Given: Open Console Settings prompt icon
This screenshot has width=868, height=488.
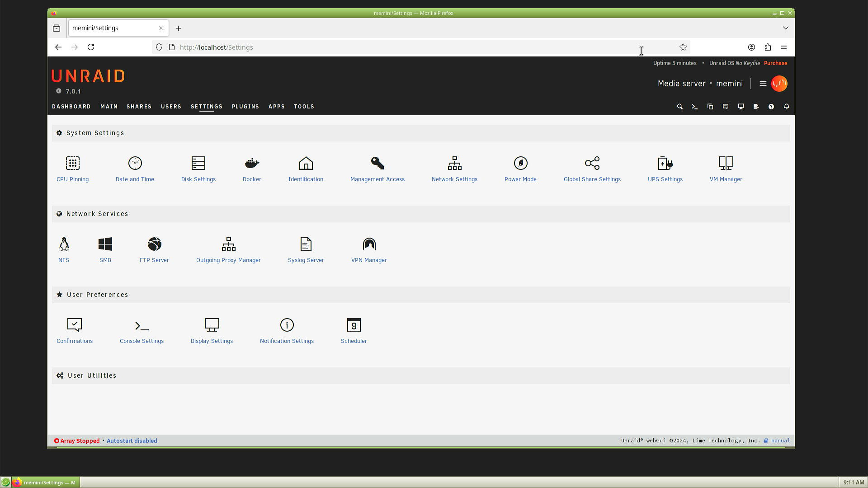Looking at the screenshot, I should pyautogui.click(x=142, y=325).
